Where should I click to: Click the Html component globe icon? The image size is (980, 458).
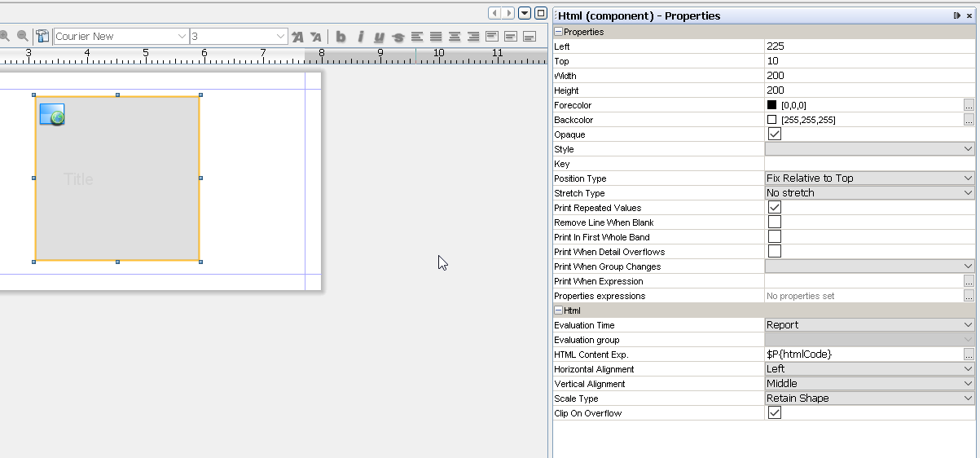[52, 115]
